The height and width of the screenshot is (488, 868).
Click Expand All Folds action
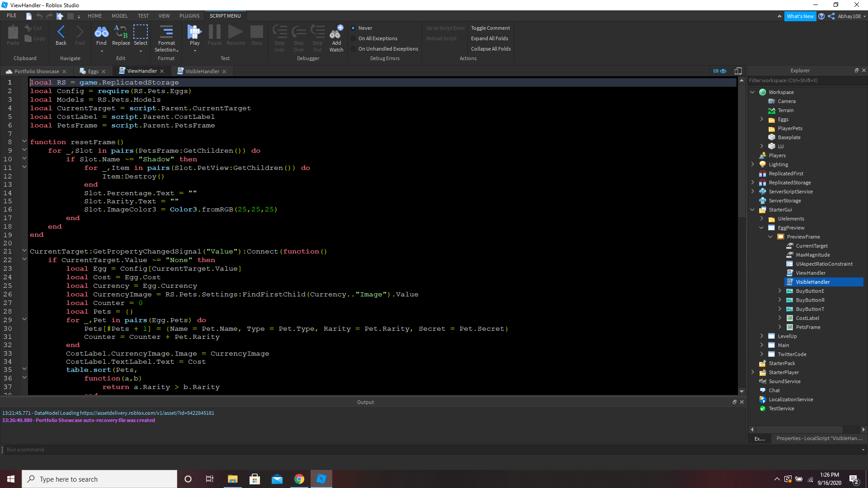point(489,38)
